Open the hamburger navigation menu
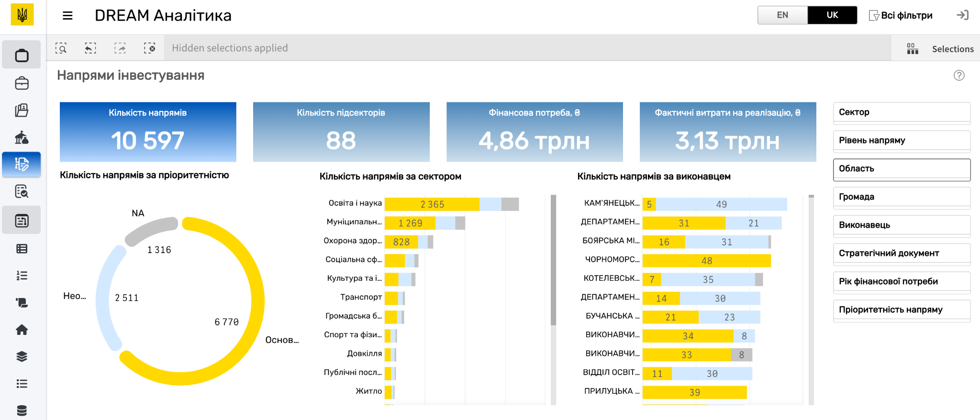 click(x=67, y=16)
